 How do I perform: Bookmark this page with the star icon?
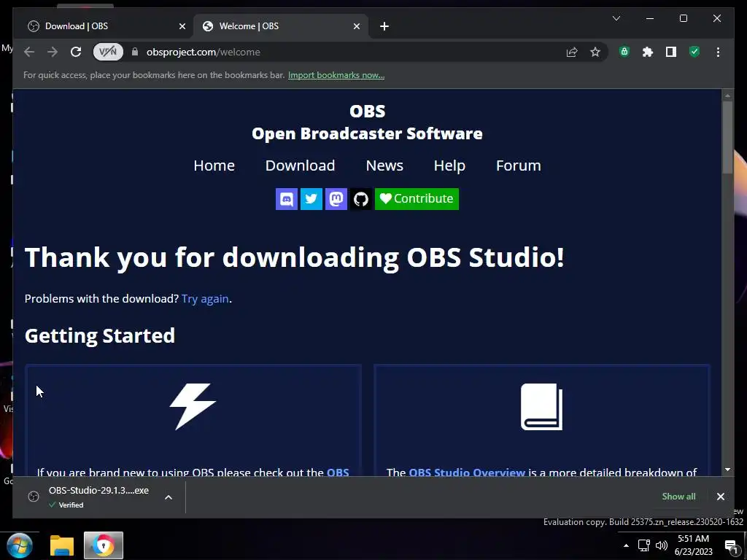pos(595,52)
